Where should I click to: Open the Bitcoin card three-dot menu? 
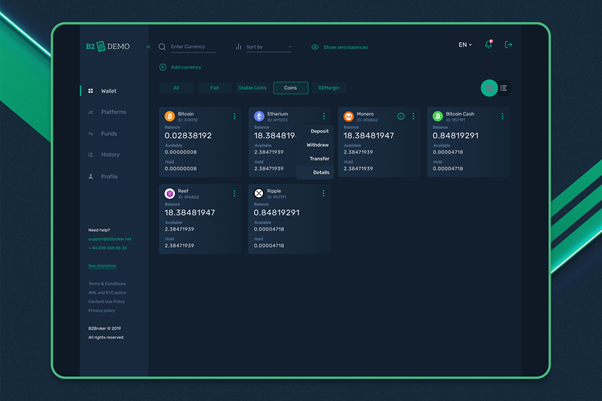coord(234,116)
